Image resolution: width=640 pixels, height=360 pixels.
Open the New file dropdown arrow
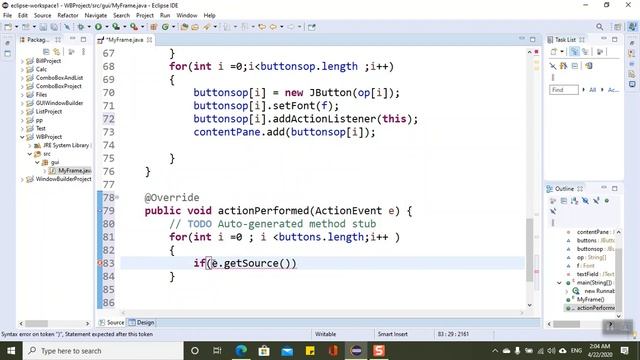click(16, 27)
